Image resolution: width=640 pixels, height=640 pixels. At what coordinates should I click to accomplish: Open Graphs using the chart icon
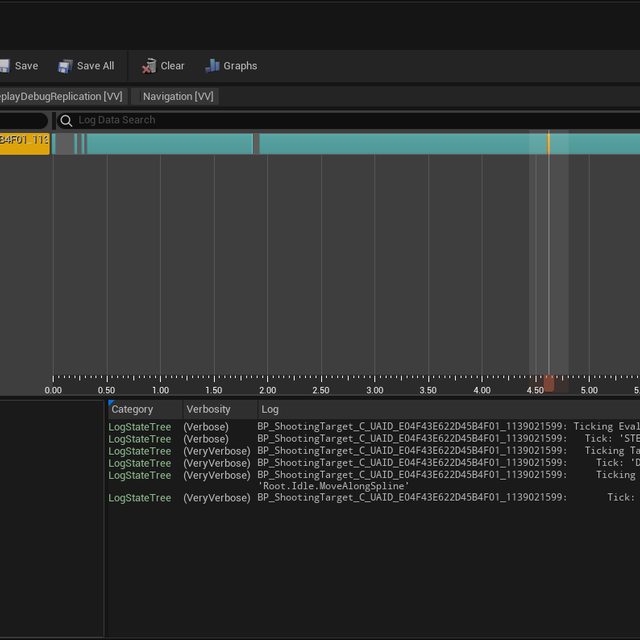coord(212,66)
